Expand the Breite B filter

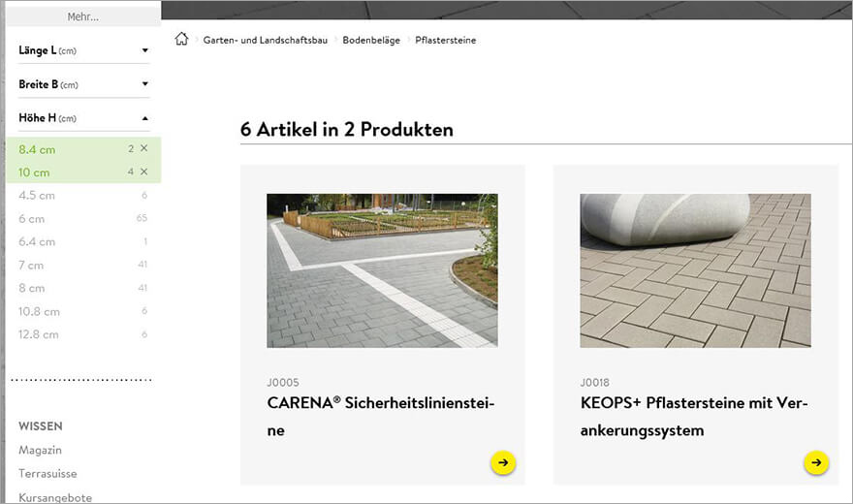83,84
